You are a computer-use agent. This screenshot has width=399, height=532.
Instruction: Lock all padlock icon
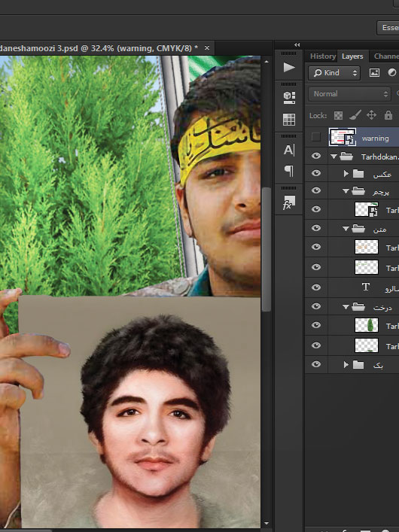tap(388, 115)
